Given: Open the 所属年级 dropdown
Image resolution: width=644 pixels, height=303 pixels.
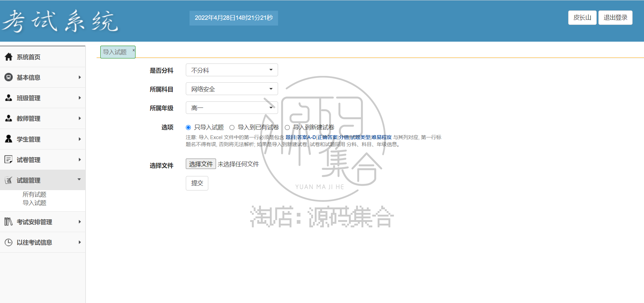Looking at the screenshot, I should [232, 107].
